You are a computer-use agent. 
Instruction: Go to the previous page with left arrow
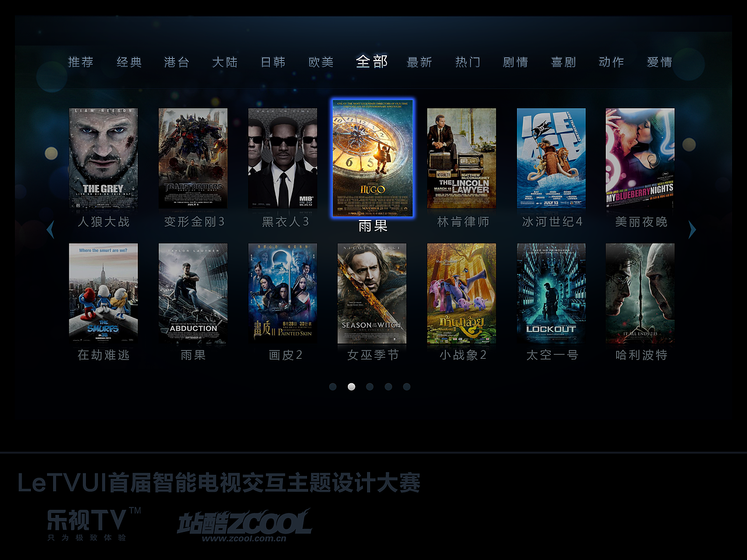tap(50, 229)
